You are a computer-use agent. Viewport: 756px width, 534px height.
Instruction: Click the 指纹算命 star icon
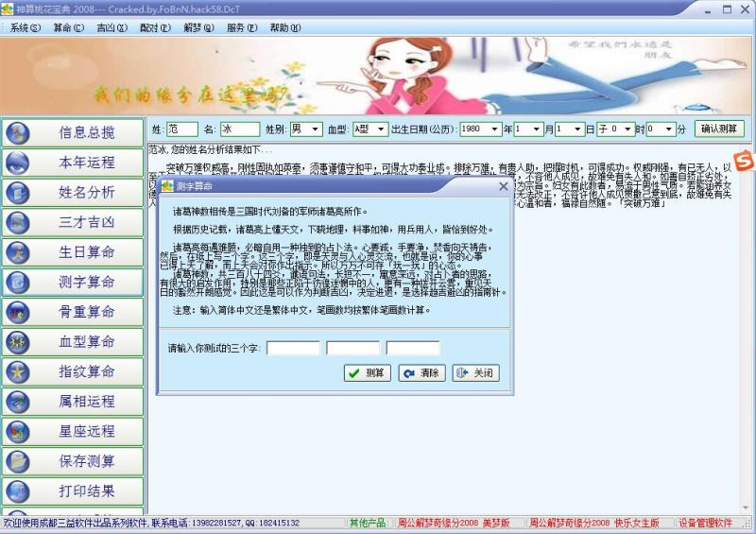18,372
